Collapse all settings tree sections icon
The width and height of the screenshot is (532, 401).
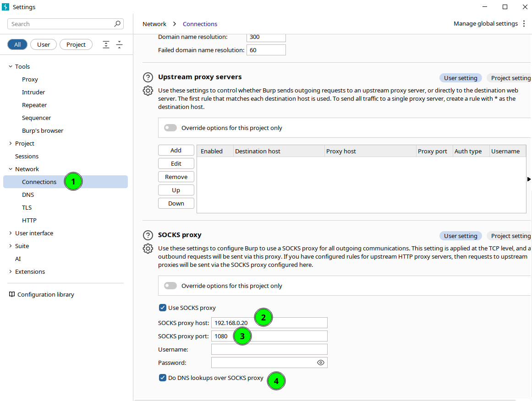coord(119,44)
